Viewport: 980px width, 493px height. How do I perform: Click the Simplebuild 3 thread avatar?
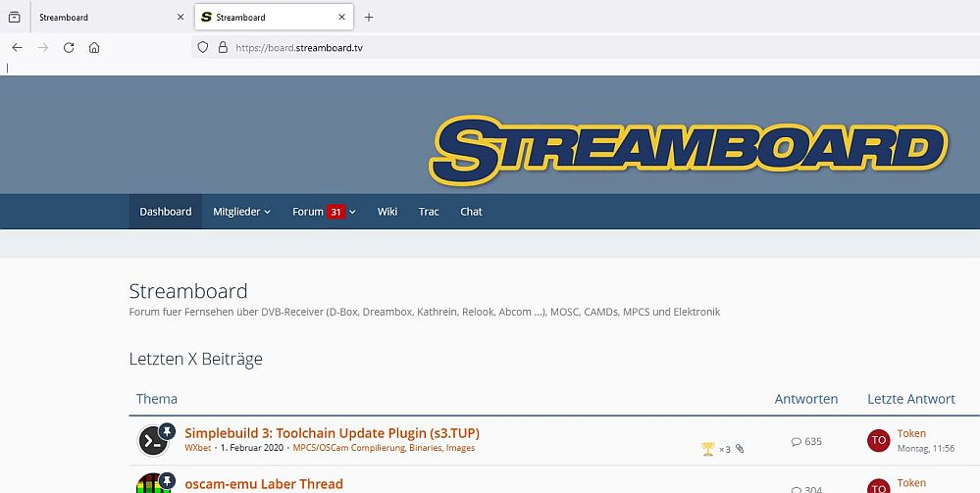(153, 440)
